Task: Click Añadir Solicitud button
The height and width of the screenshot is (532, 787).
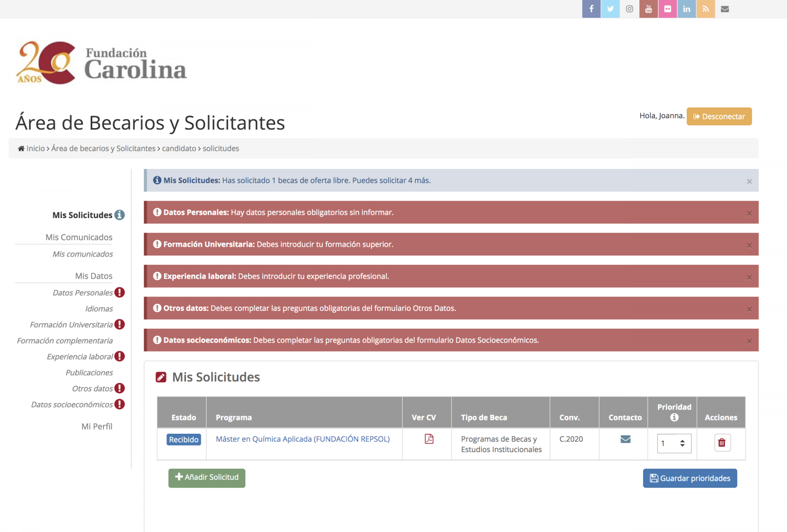Action: [x=206, y=477]
